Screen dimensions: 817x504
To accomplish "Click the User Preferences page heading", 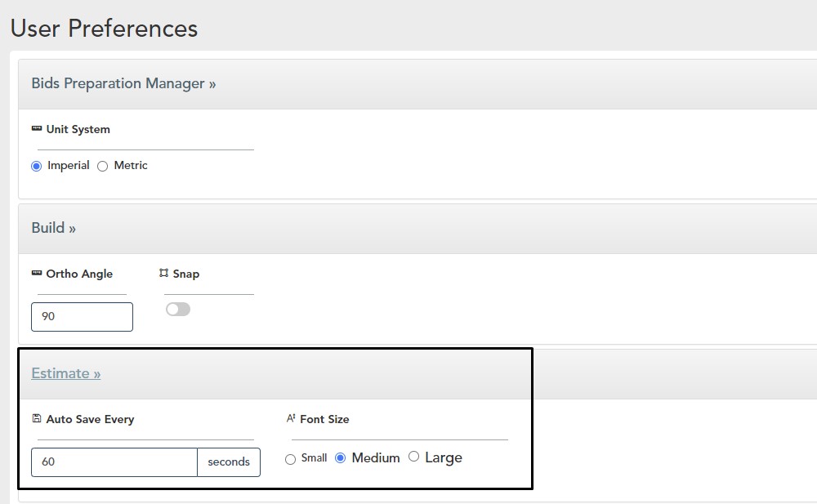I will (x=104, y=29).
